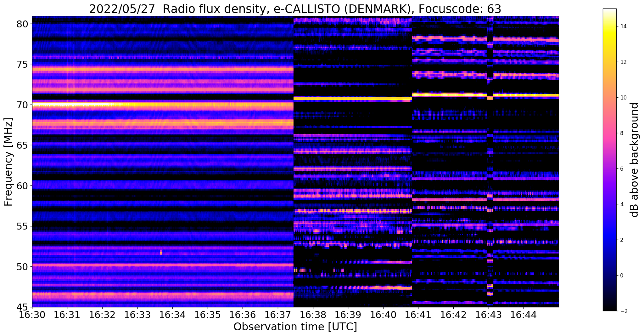Click the 16:42 time tick label
Screen dimensions: 644x336
pyautogui.click(x=453, y=315)
